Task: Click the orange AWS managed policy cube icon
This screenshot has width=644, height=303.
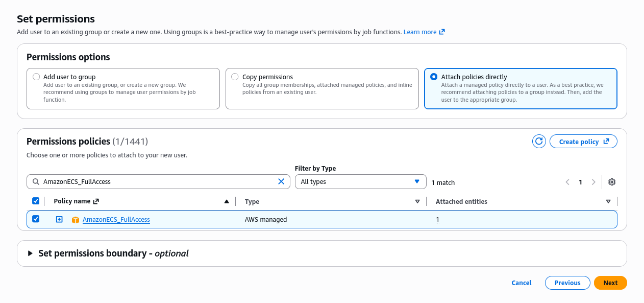Action: coord(76,219)
